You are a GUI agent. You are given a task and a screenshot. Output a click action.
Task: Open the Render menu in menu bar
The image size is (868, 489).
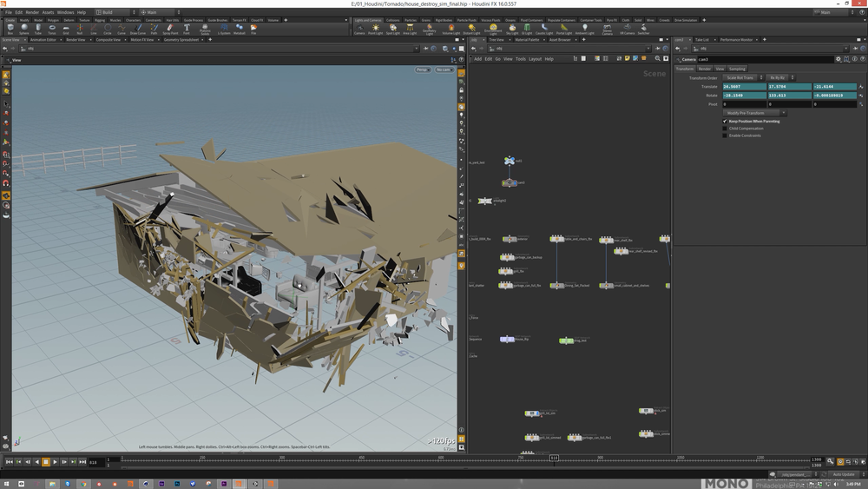click(x=32, y=12)
